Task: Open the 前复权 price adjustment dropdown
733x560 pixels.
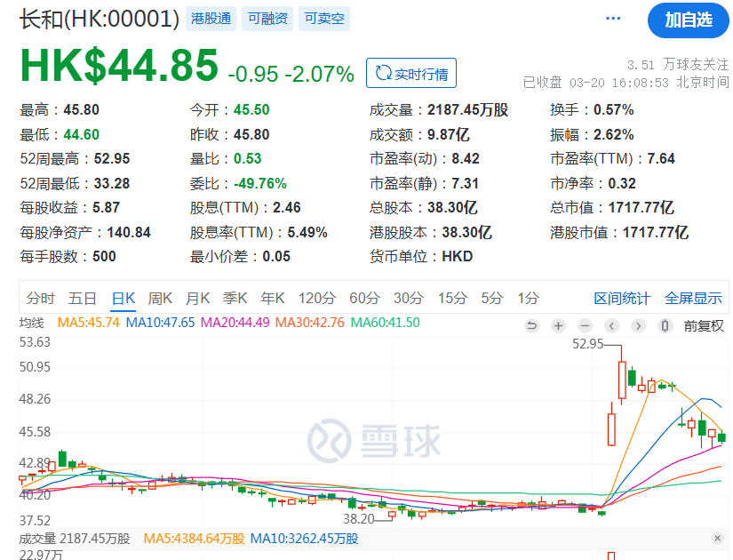Action: tap(703, 326)
